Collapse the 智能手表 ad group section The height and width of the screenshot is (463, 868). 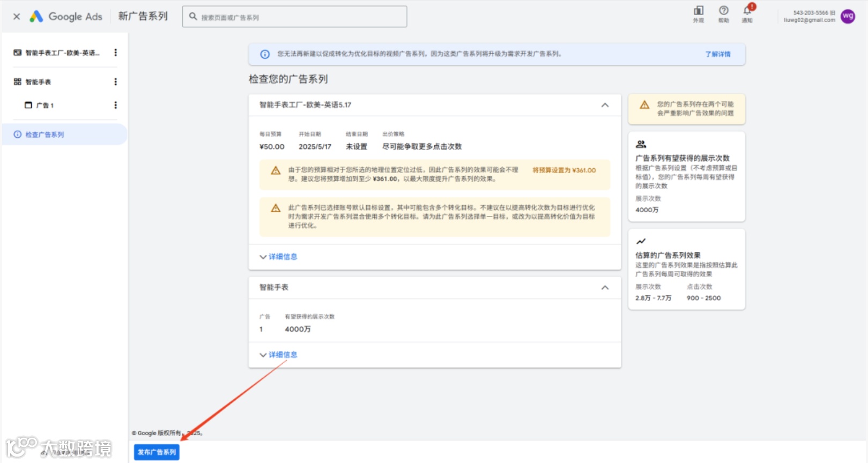[x=605, y=288]
